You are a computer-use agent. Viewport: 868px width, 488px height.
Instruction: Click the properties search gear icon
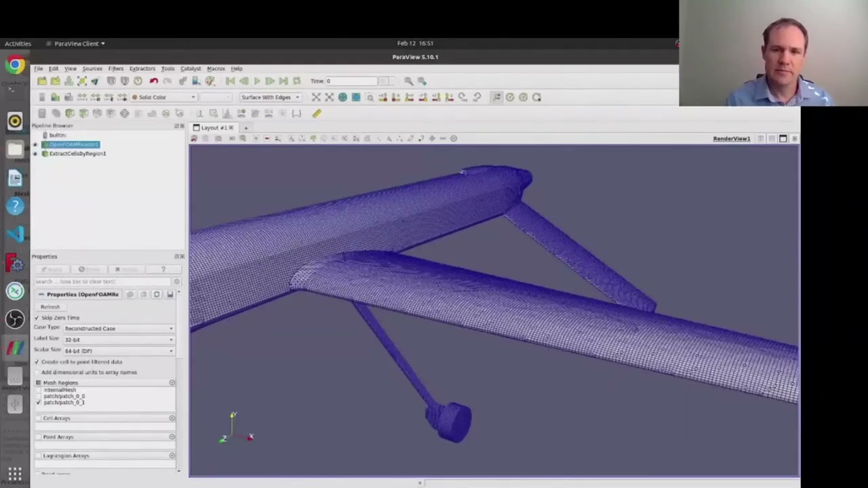[x=176, y=281]
